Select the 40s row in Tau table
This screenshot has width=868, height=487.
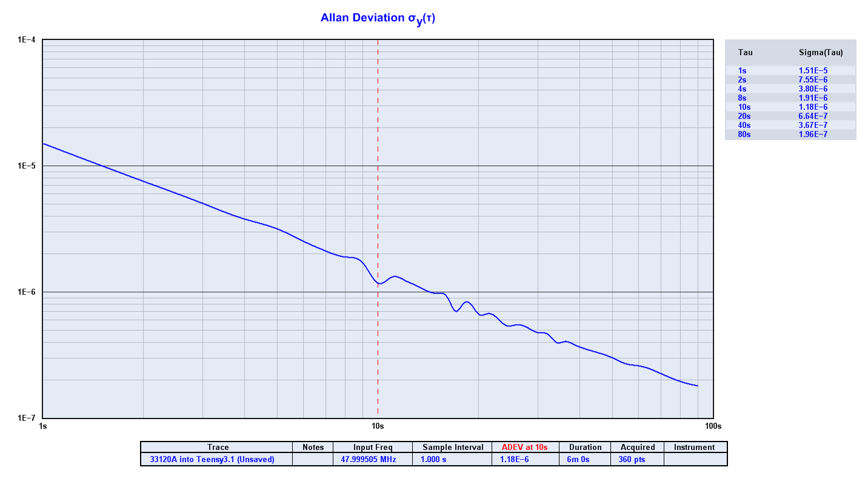point(790,125)
